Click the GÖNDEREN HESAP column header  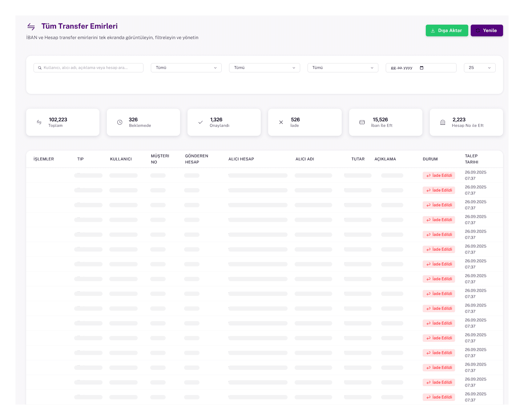click(x=197, y=159)
